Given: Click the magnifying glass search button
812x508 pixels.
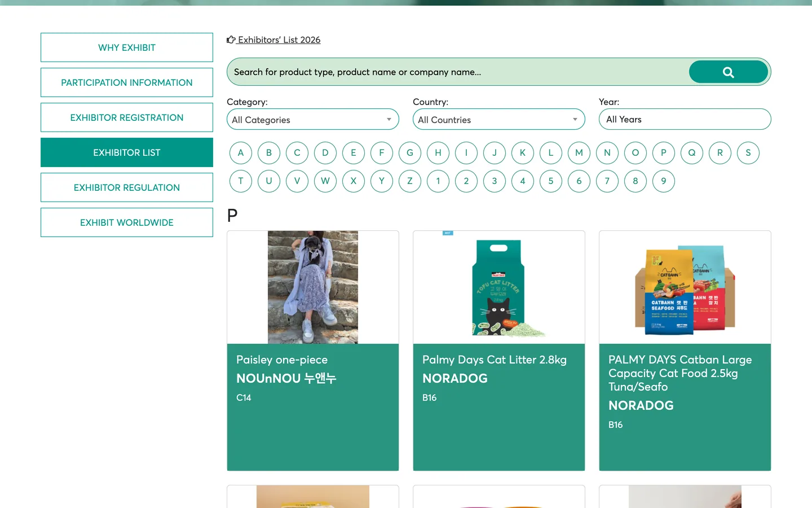Looking at the screenshot, I should point(728,72).
